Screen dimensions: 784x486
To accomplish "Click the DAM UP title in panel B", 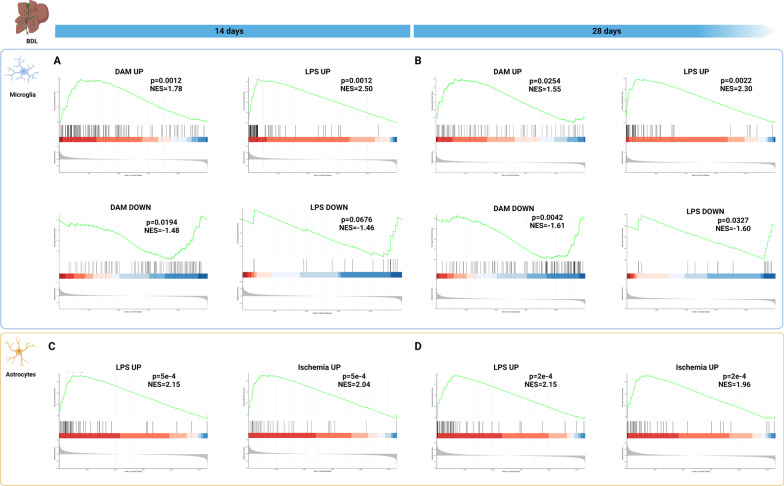I will (508, 72).
